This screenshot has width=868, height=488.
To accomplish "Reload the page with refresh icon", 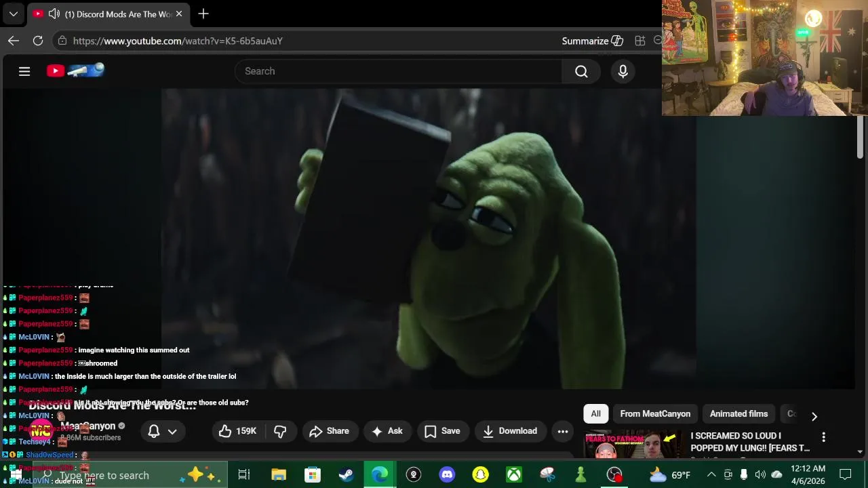I will click(38, 41).
